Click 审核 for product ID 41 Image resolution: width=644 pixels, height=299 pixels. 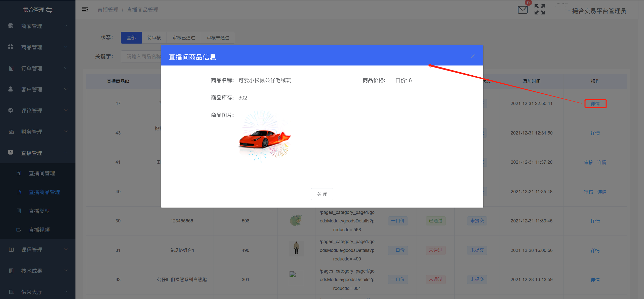[588, 162]
